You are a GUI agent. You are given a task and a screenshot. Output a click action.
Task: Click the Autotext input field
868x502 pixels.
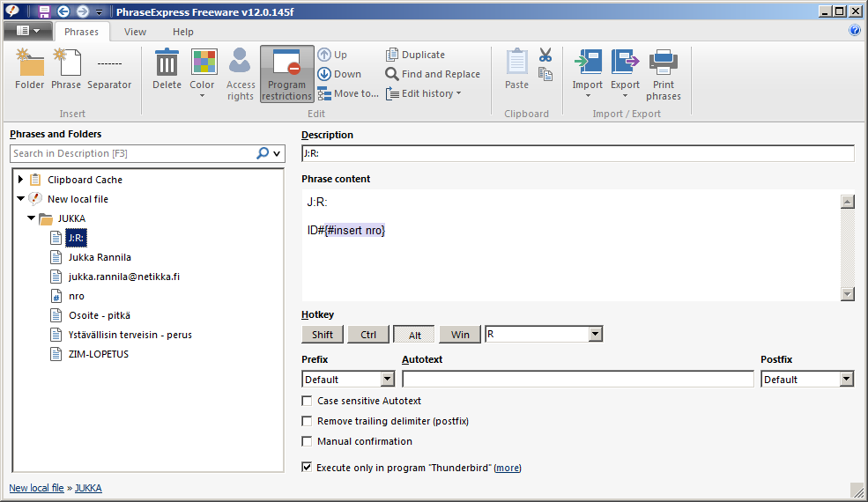click(578, 379)
